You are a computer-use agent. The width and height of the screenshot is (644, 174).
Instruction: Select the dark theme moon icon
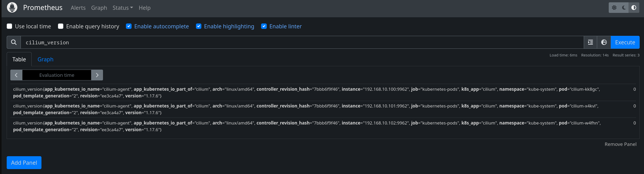pyautogui.click(x=624, y=8)
